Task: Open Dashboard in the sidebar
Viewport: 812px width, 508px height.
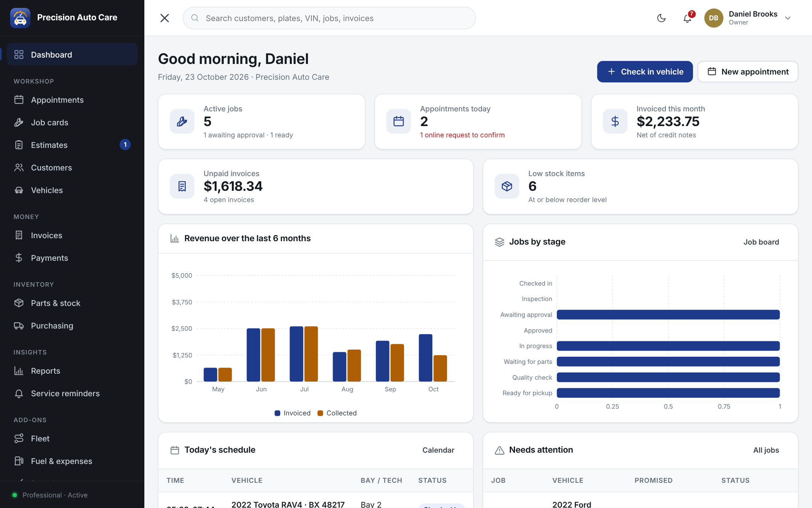Action: [x=72, y=55]
